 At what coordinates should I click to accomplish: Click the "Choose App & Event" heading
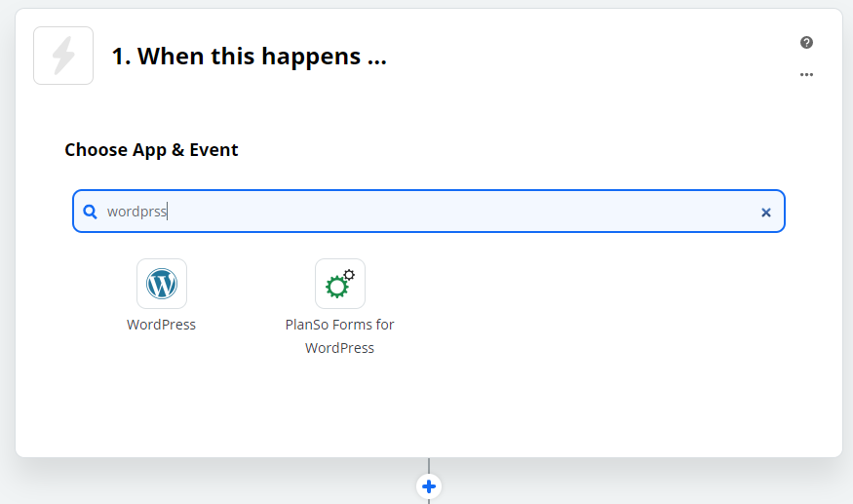point(151,150)
